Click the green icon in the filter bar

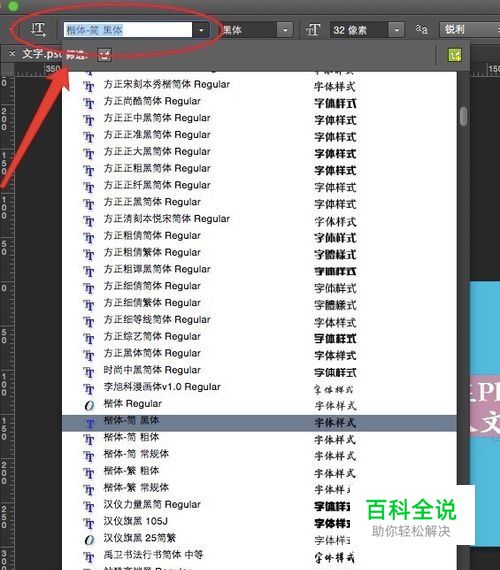click(455, 55)
